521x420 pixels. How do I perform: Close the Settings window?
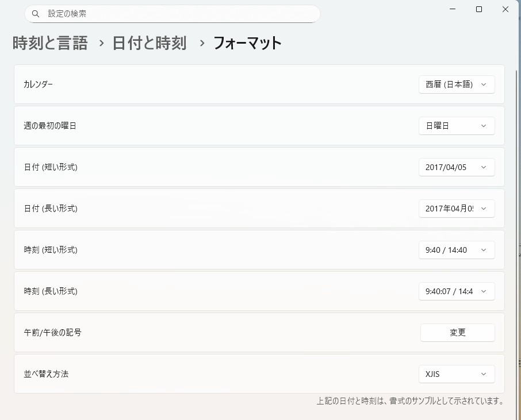tap(505, 9)
